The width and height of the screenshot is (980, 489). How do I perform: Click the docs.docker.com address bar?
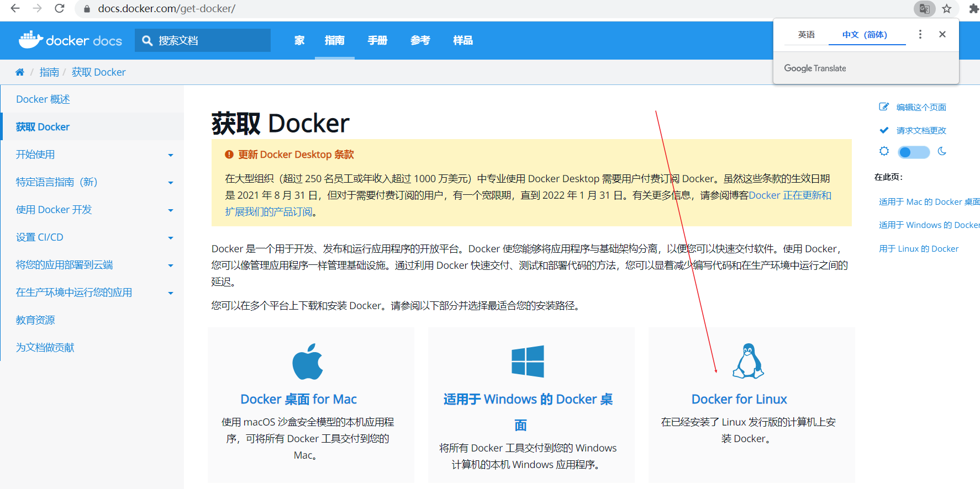(166, 9)
